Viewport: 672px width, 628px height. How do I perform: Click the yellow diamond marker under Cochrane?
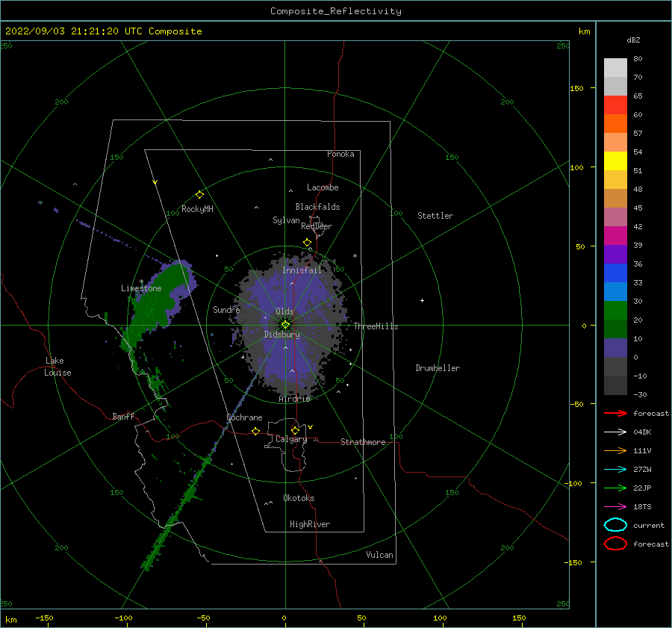click(x=255, y=431)
